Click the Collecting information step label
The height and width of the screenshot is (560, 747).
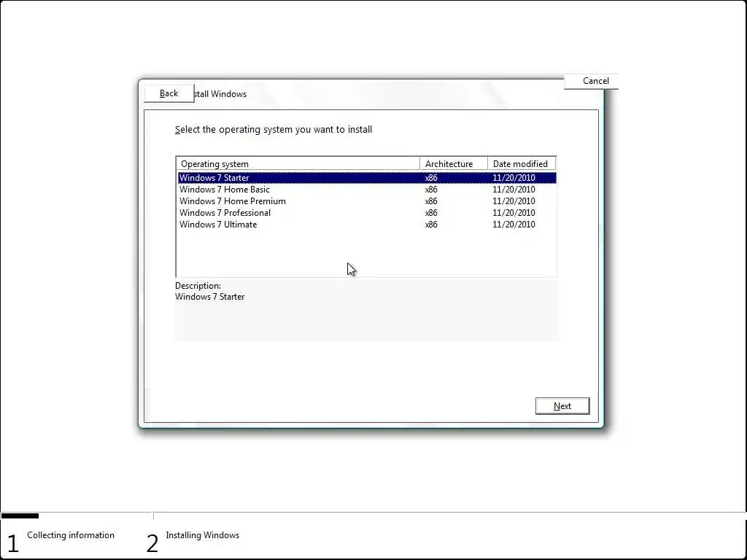click(71, 535)
